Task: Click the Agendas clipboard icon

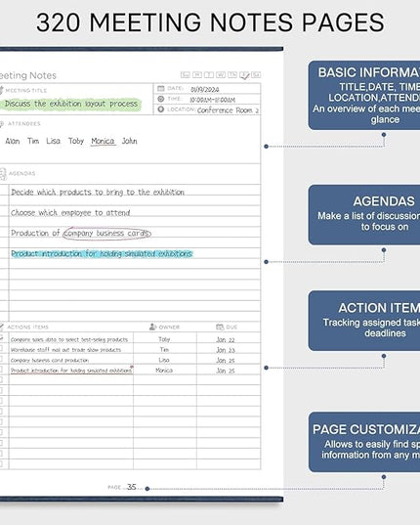Action: [x=3, y=174]
